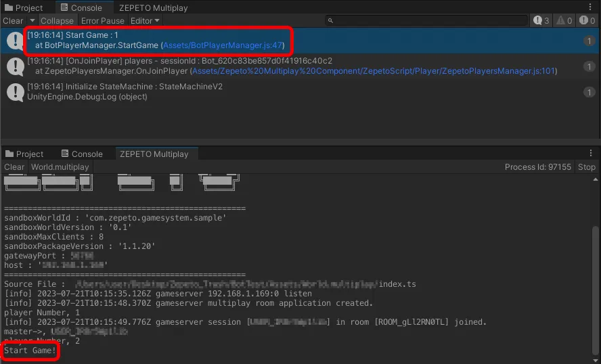Click scroll-up arrow of multiplay log
The width and height of the screenshot is (601, 364).
pyautogui.click(x=596, y=179)
